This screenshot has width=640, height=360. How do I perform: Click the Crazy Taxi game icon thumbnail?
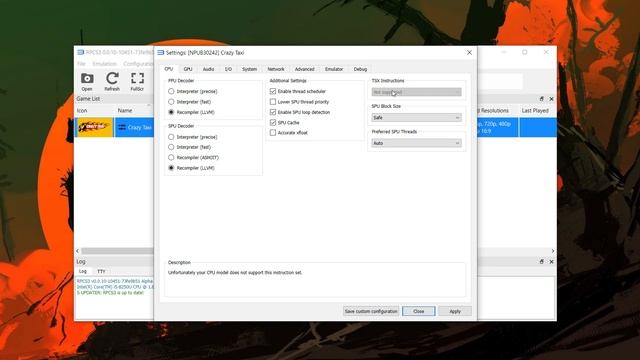tap(94, 127)
